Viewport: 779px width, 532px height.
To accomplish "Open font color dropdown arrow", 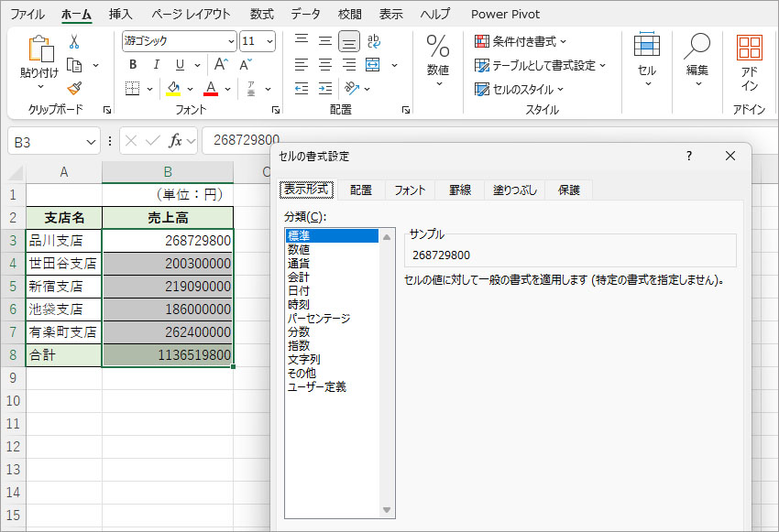I will pyautogui.click(x=227, y=90).
